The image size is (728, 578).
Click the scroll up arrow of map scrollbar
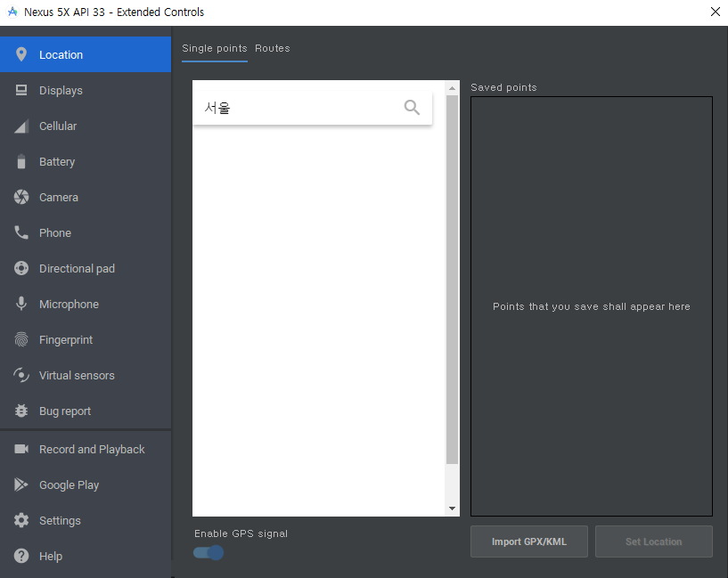452,88
